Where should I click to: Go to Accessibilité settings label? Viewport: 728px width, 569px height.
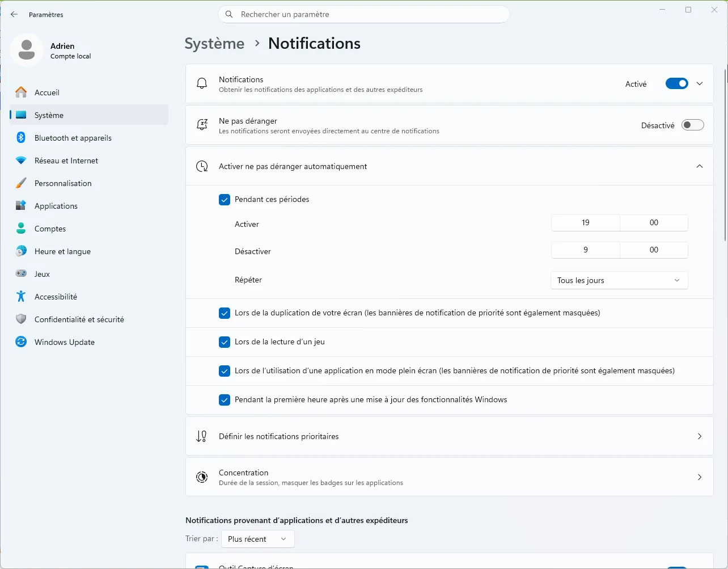tap(56, 297)
